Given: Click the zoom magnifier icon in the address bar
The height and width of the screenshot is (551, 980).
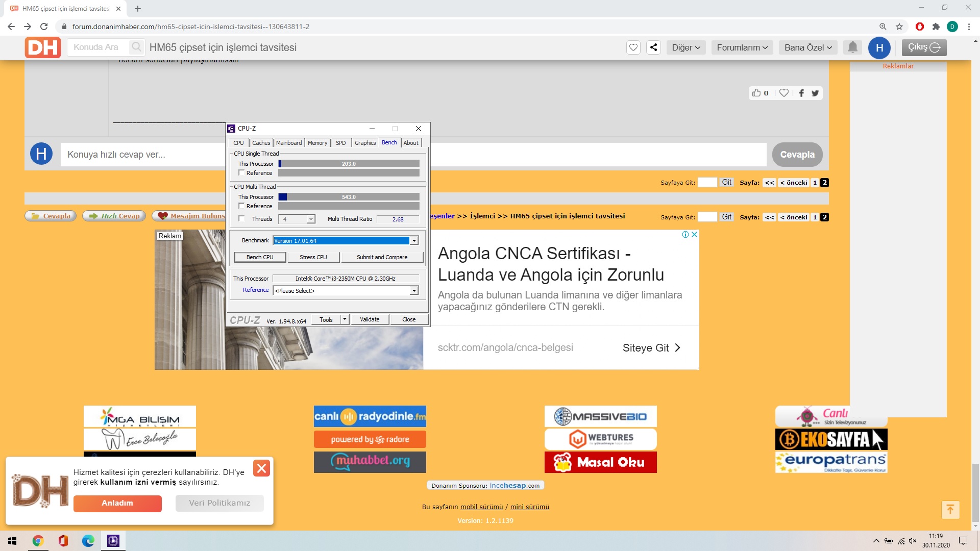Looking at the screenshot, I should click(x=883, y=27).
